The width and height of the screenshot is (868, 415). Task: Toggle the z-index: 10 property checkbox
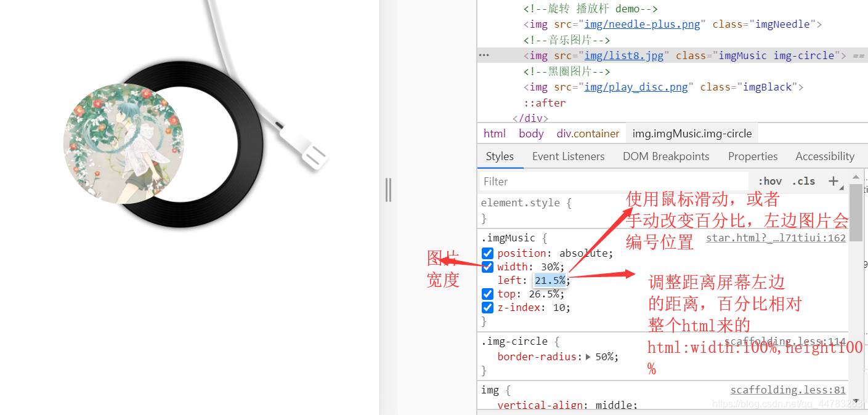click(x=488, y=307)
